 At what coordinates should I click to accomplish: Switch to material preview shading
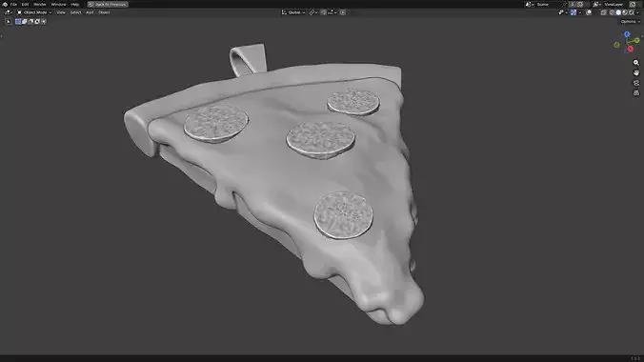(625, 12)
